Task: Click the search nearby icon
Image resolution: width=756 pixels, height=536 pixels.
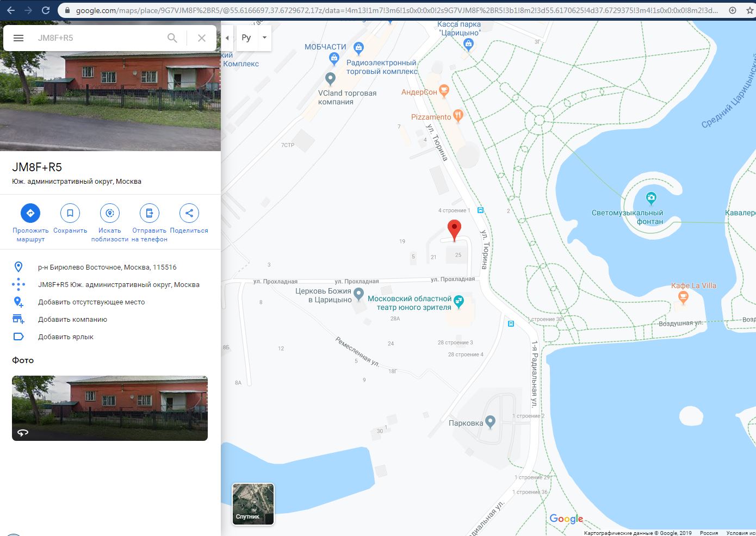Action: click(110, 213)
